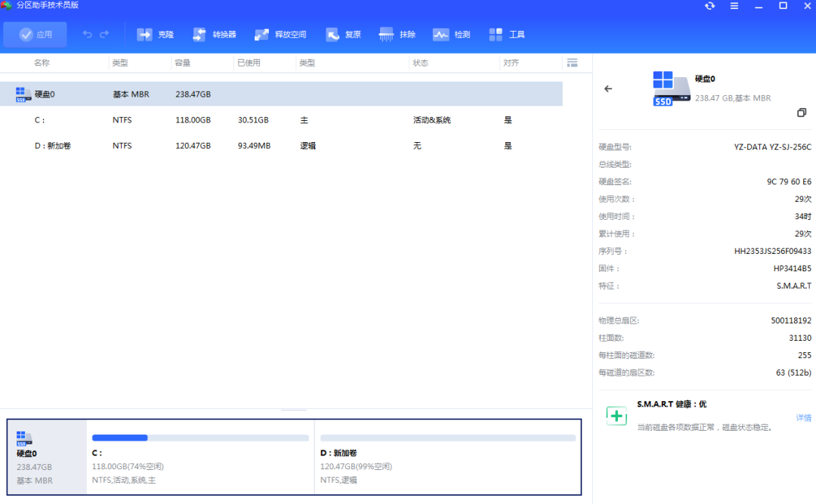Open the column settings list icon
Image resolution: width=816 pixels, height=504 pixels.
click(572, 63)
